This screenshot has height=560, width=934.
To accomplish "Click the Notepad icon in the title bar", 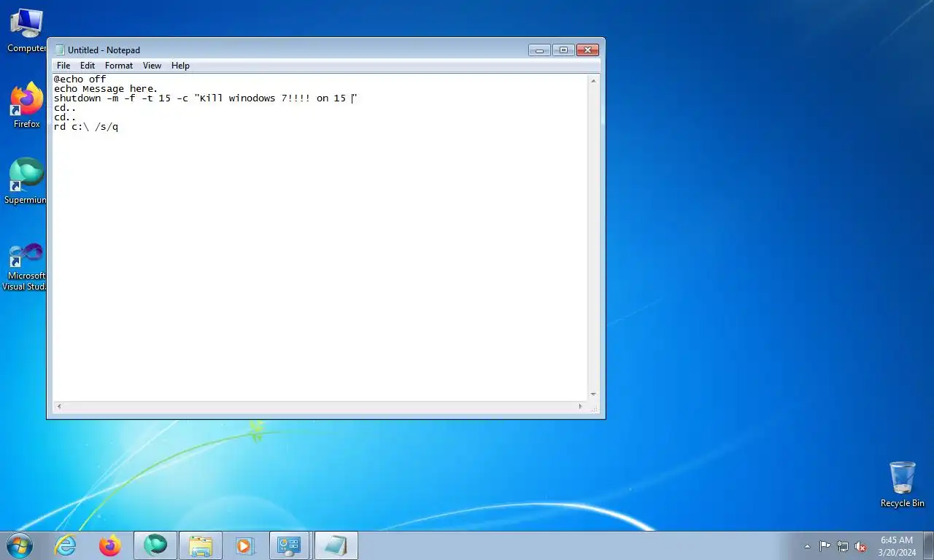I will (60, 50).
